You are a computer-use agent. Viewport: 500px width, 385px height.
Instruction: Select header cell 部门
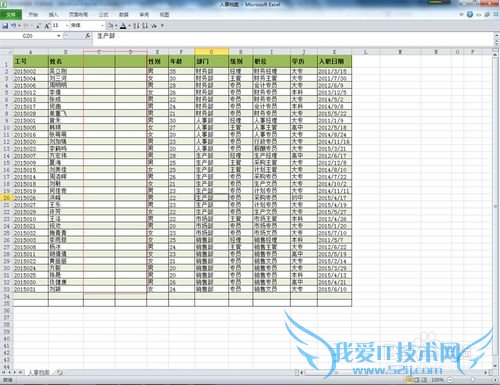point(211,61)
